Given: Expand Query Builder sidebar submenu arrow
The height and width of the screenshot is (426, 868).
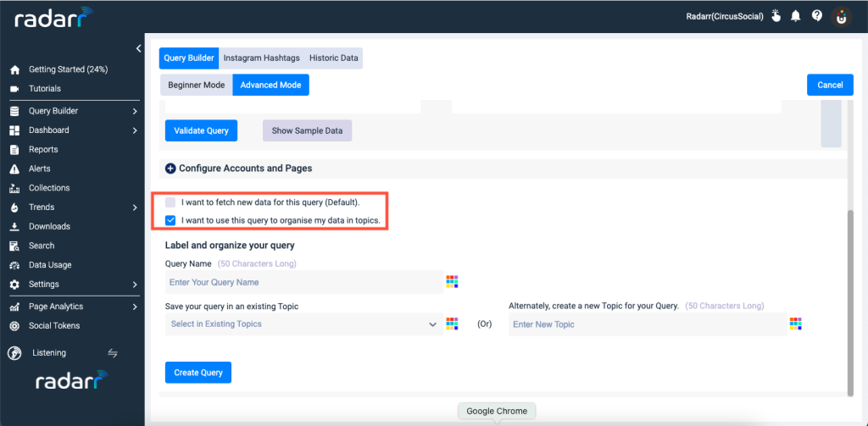Looking at the screenshot, I should 135,111.
